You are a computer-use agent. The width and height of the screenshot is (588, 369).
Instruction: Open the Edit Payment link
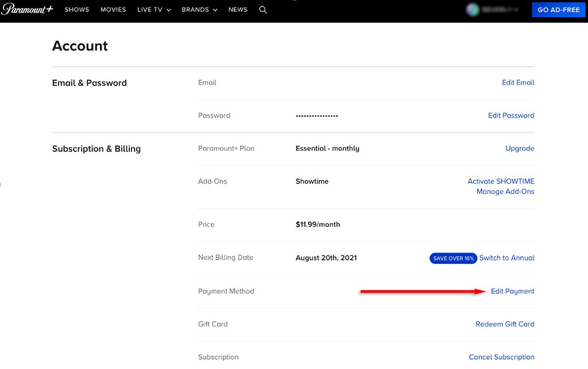click(x=512, y=292)
